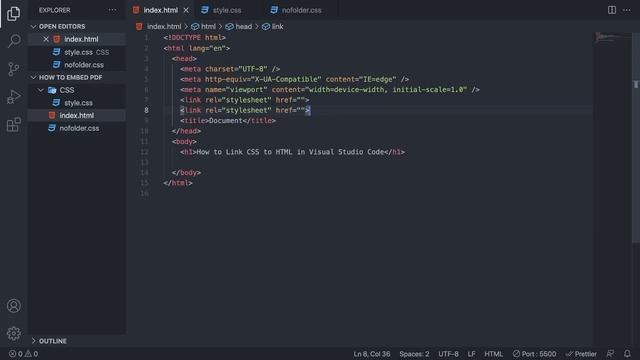Change end of line sequence LF
This screenshot has width=640, height=360.
(x=471, y=354)
